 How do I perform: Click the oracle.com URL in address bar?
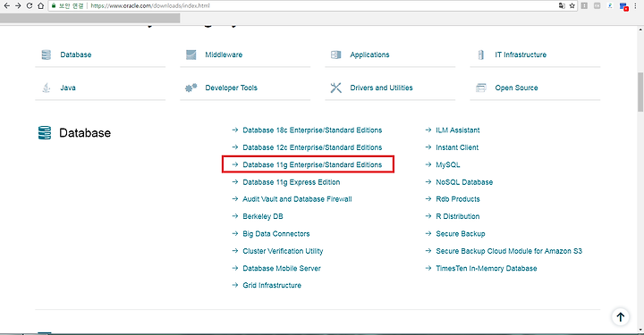[150, 5]
